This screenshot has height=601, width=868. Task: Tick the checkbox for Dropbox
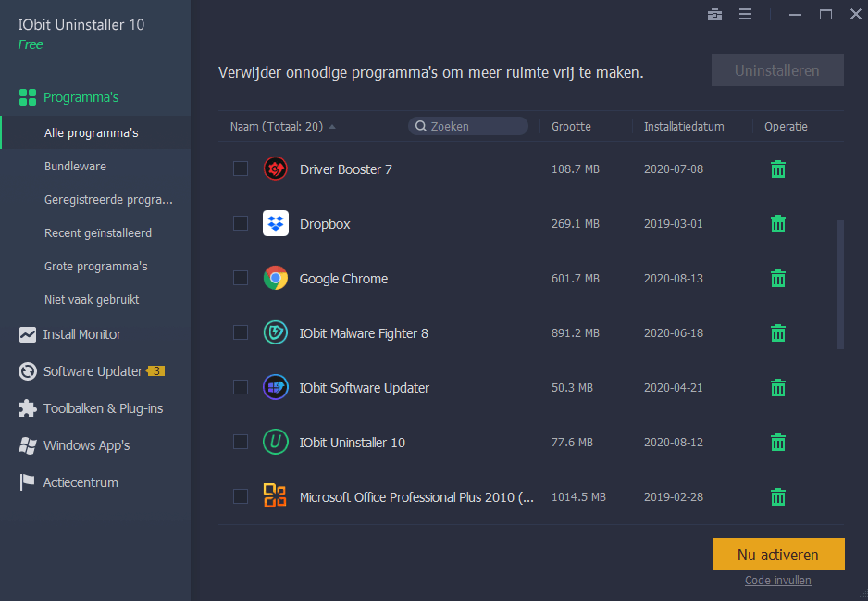241,223
